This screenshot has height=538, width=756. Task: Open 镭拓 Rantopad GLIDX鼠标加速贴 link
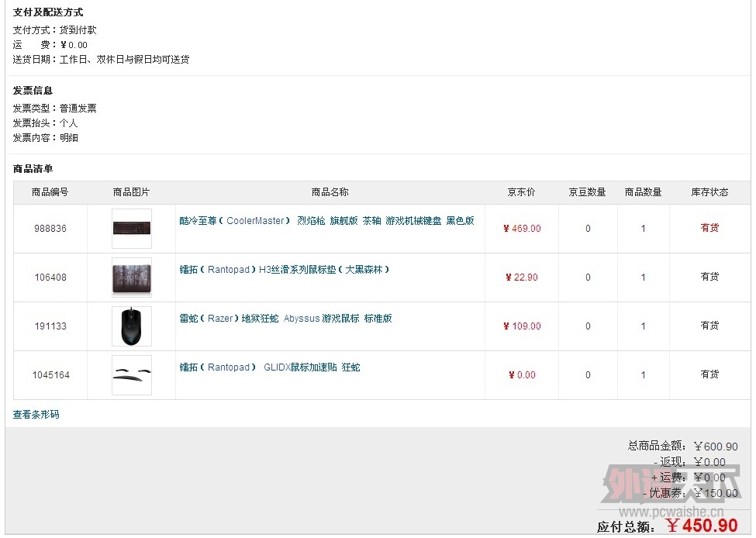(x=270, y=367)
